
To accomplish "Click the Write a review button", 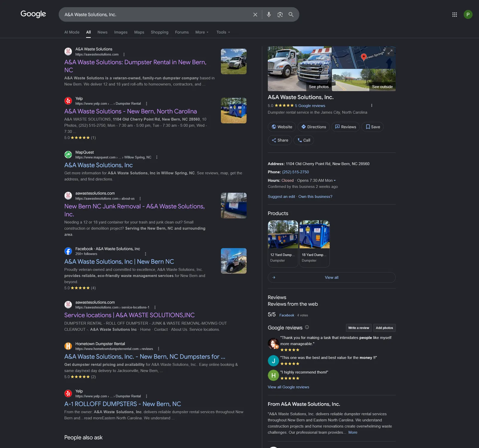I will (x=359, y=328).
